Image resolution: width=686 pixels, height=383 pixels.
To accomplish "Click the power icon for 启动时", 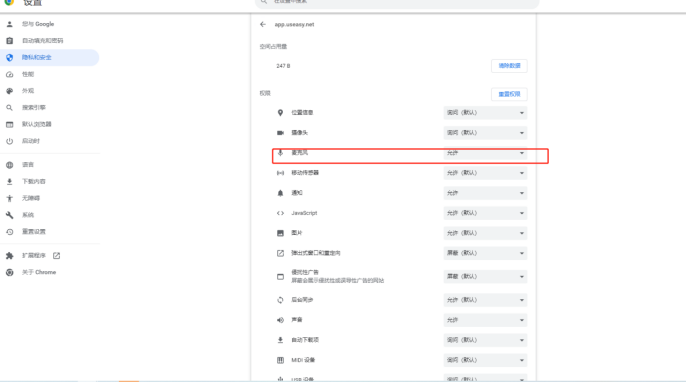I will coord(10,141).
